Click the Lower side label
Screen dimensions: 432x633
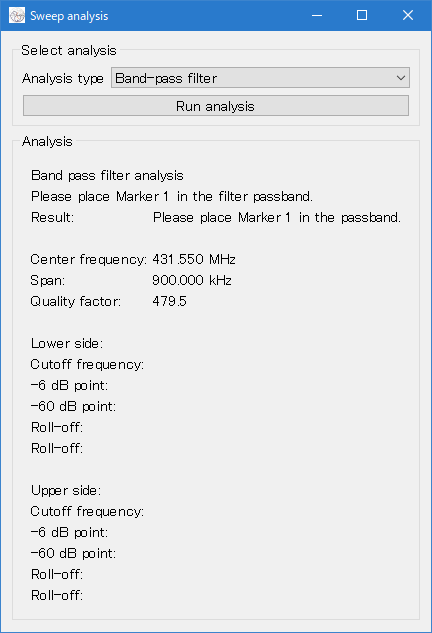pyautogui.click(x=67, y=344)
